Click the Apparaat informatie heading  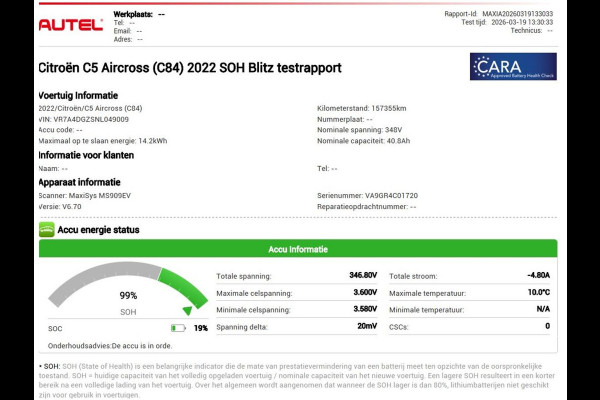click(80, 182)
